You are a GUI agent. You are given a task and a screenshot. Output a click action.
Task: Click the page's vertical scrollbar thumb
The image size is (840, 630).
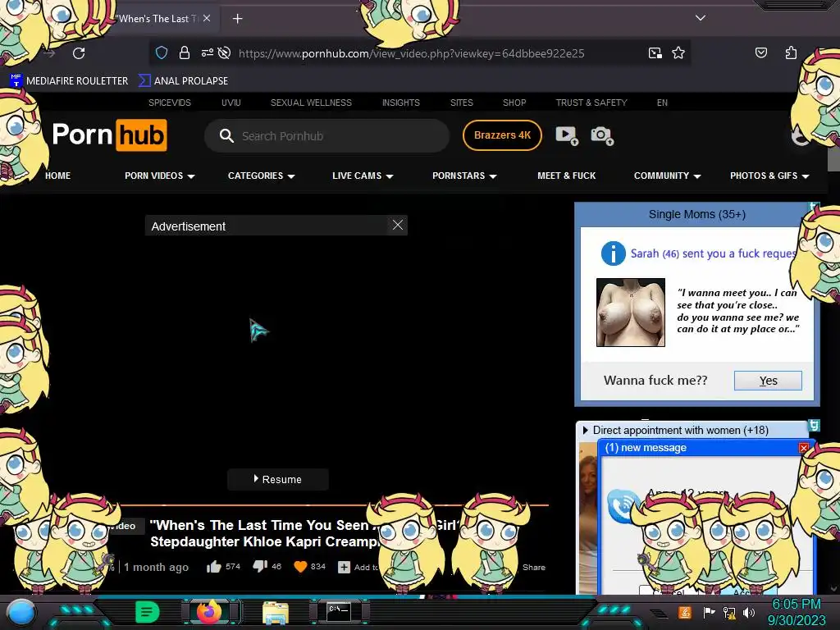pos(833,158)
